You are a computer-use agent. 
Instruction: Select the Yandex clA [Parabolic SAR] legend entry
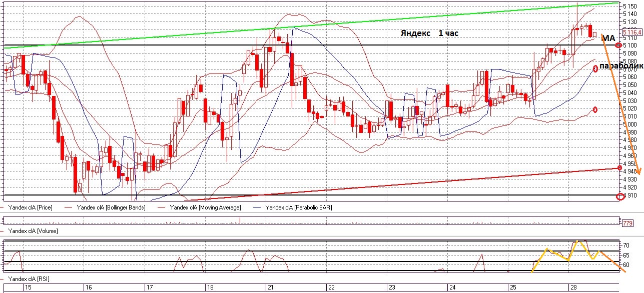299,207
